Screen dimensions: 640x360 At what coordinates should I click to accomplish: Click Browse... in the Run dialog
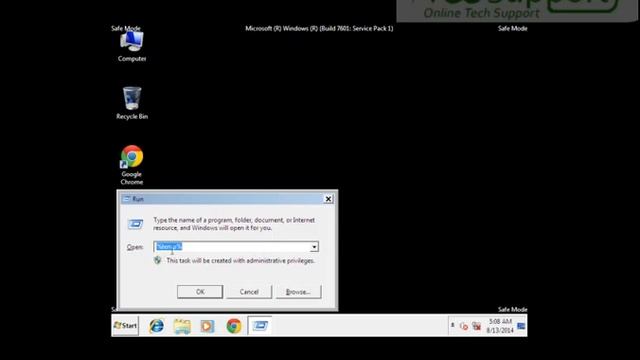click(x=298, y=292)
